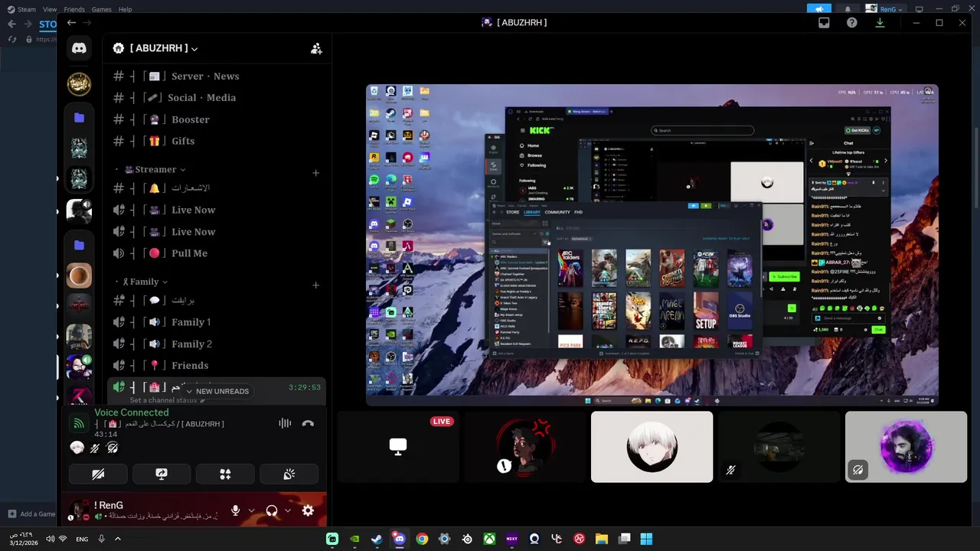This screenshot has width=980, height=551.
Task: Select the purple avatar deafened participant tile
Action: click(906, 447)
